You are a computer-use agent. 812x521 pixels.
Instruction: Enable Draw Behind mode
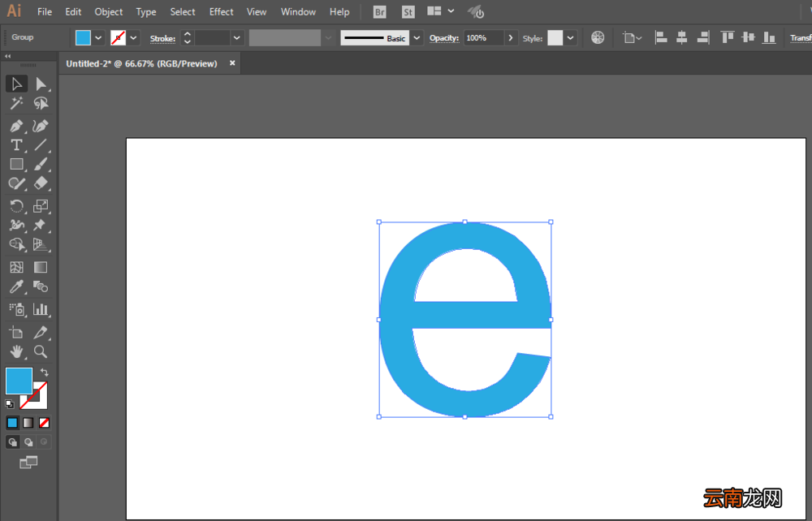click(28, 441)
